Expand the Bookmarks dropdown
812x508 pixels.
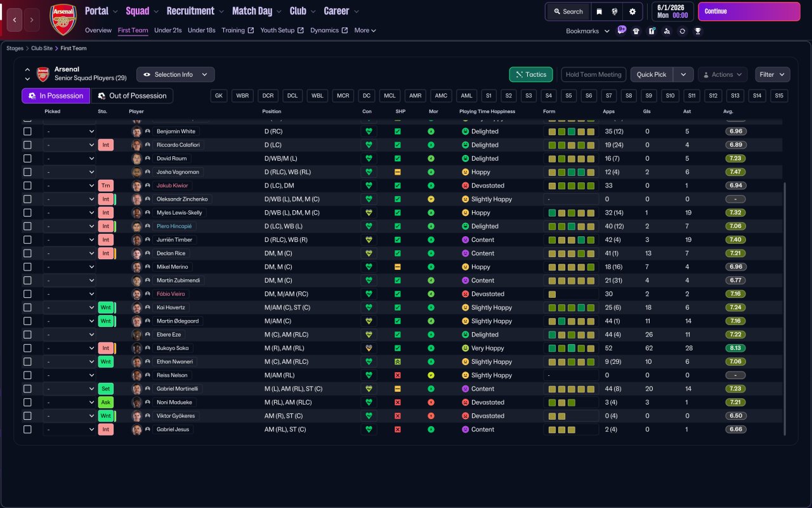pyautogui.click(x=588, y=31)
